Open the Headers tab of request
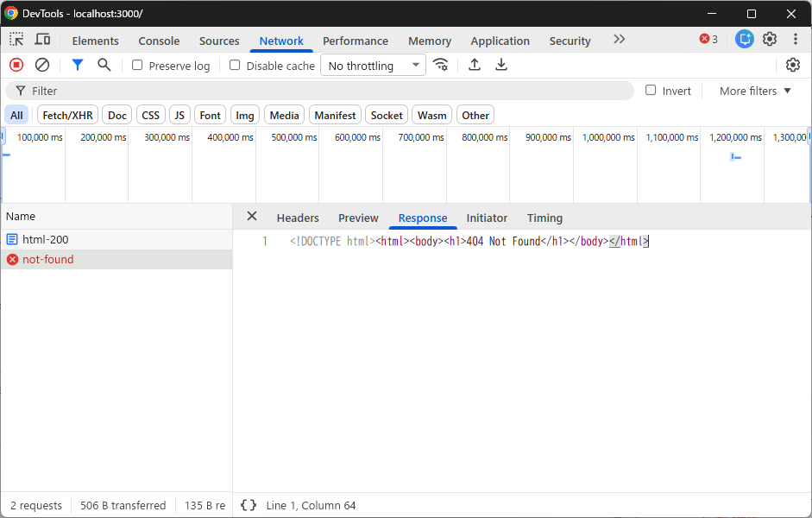The image size is (812, 518). coord(298,218)
